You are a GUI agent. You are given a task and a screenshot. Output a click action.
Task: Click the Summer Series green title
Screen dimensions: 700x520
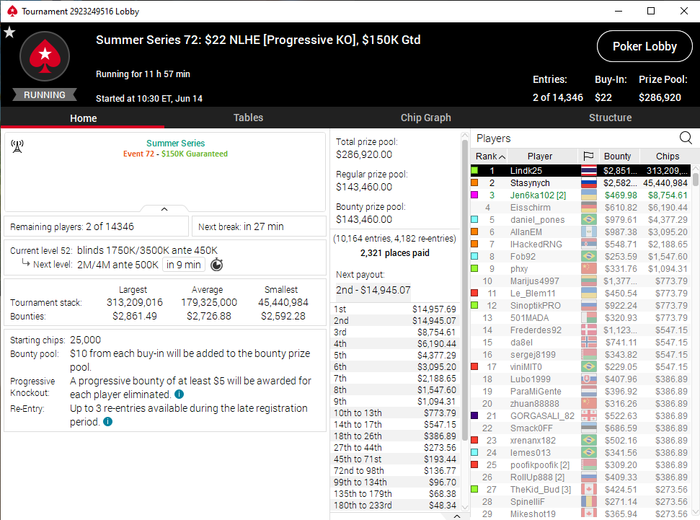pyautogui.click(x=175, y=143)
